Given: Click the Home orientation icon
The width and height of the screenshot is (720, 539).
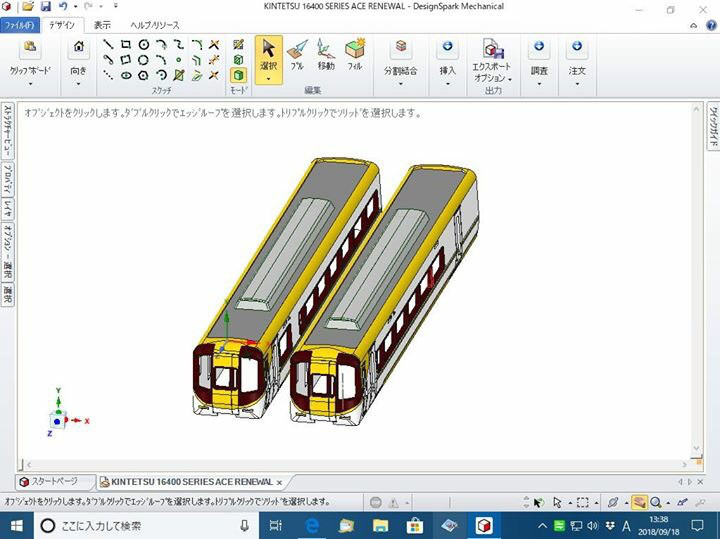Looking at the screenshot, I should 79,47.
